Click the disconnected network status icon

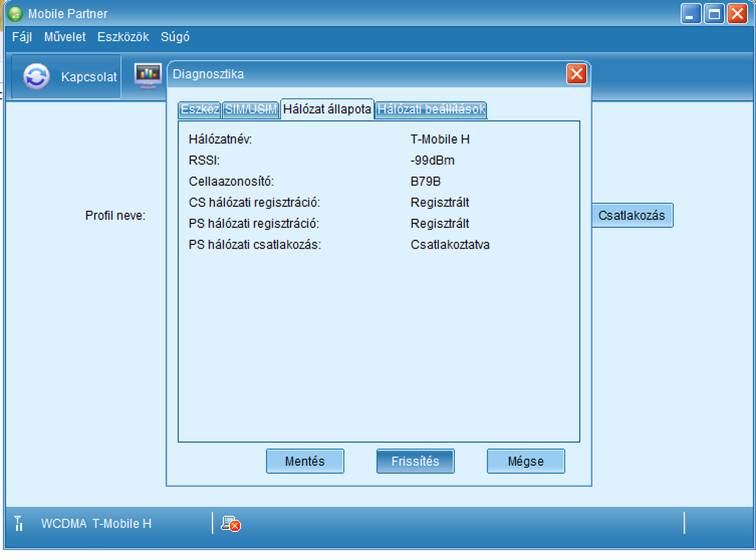click(230, 523)
